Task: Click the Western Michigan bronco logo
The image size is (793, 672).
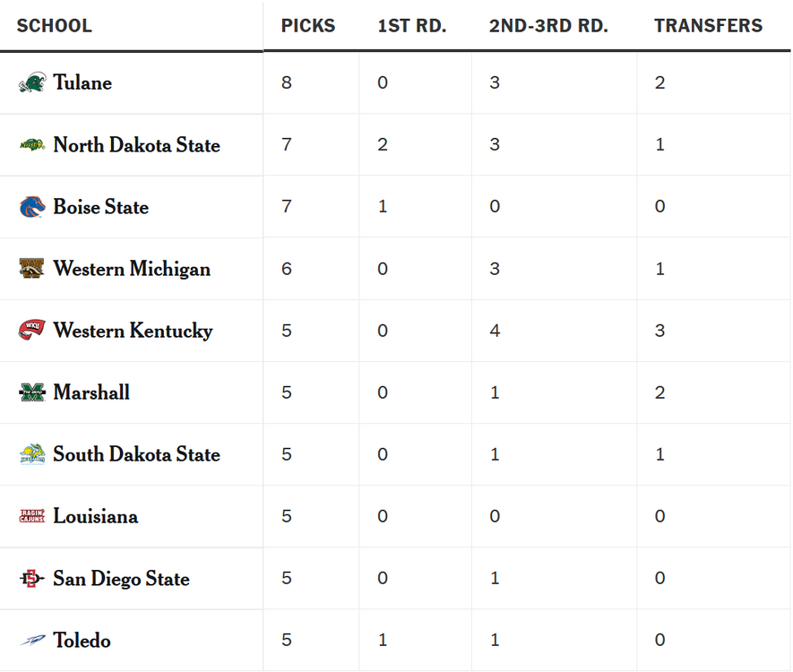Action: pyautogui.click(x=32, y=269)
